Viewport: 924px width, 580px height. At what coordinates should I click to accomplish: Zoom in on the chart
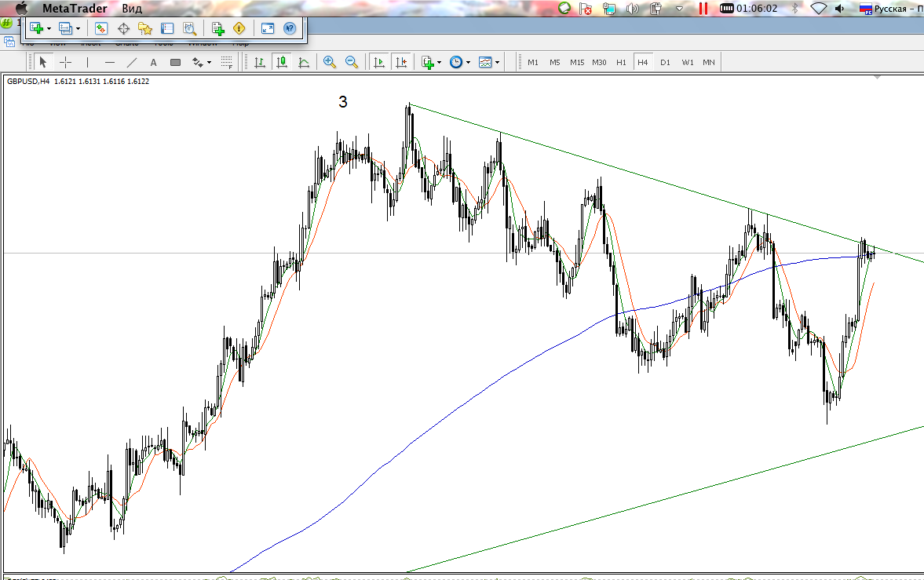(x=330, y=62)
